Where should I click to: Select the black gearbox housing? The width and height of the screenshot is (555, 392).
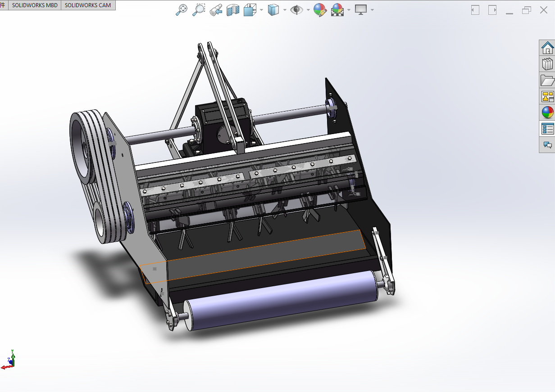click(x=223, y=126)
